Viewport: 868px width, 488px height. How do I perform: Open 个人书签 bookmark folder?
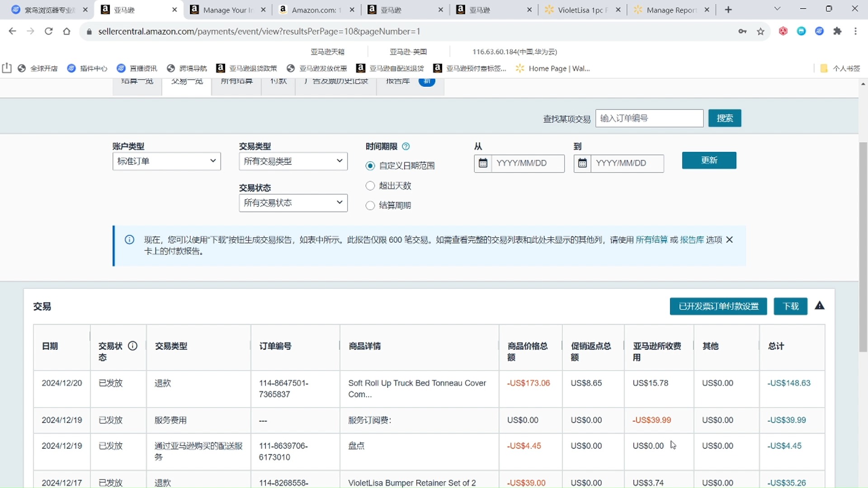[840, 68]
